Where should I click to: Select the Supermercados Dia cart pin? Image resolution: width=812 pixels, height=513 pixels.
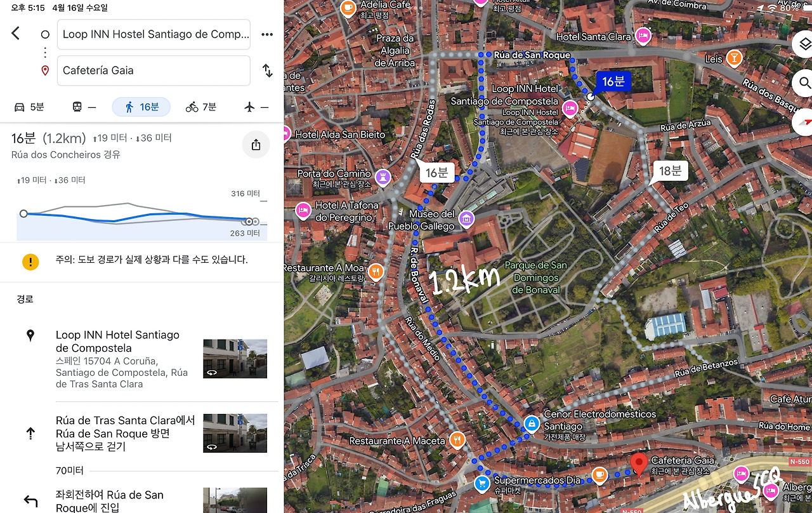click(482, 484)
